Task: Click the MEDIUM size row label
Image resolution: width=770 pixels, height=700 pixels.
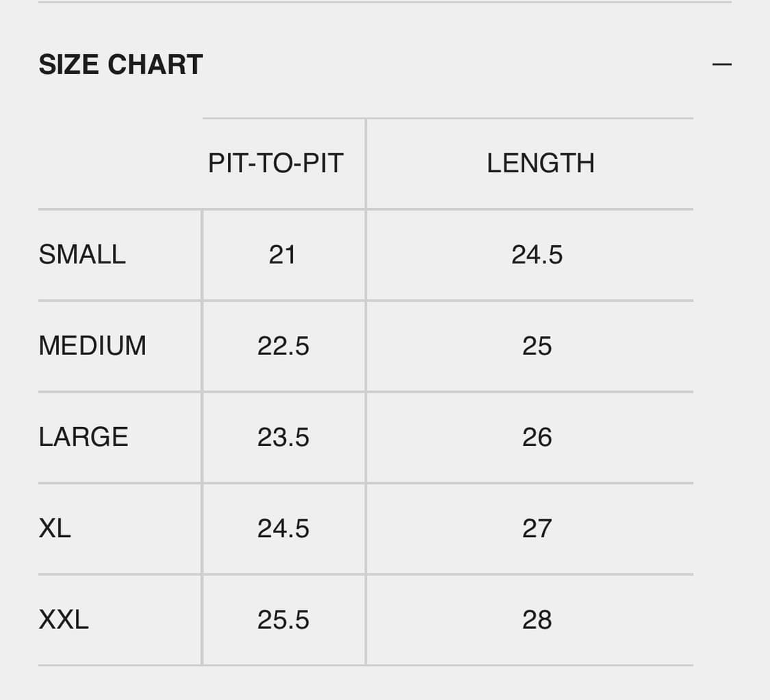Action: coord(92,346)
